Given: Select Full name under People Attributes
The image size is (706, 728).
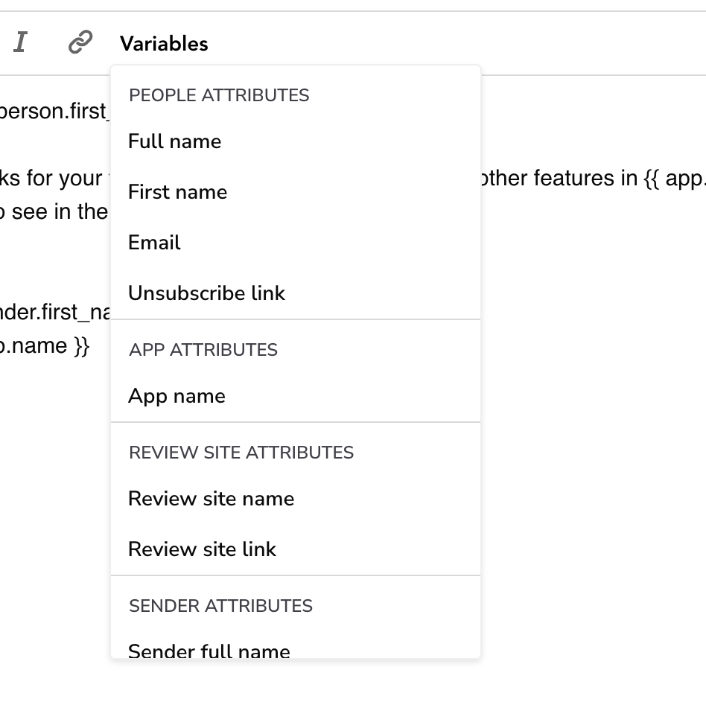Looking at the screenshot, I should (174, 141).
